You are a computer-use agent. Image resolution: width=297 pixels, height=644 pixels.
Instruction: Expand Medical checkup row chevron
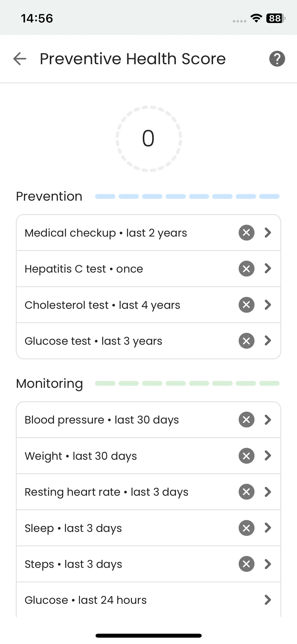(x=268, y=233)
